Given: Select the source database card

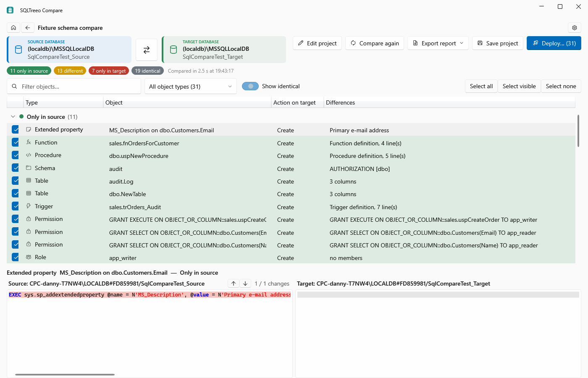Looking at the screenshot, I should (69, 50).
